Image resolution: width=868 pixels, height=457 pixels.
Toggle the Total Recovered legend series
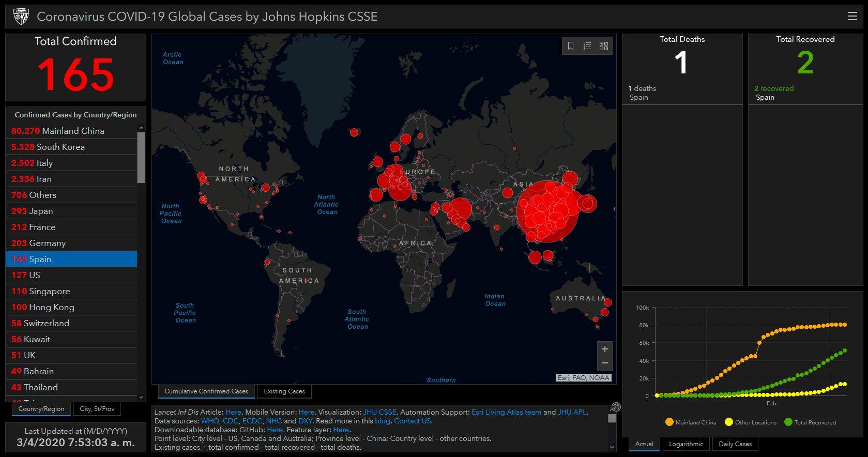pyautogui.click(x=810, y=422)
